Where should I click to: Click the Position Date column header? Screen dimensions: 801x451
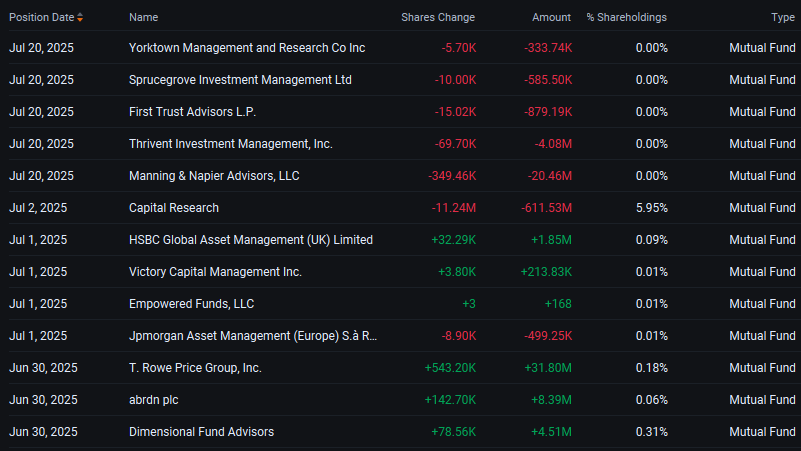(42, 17)
